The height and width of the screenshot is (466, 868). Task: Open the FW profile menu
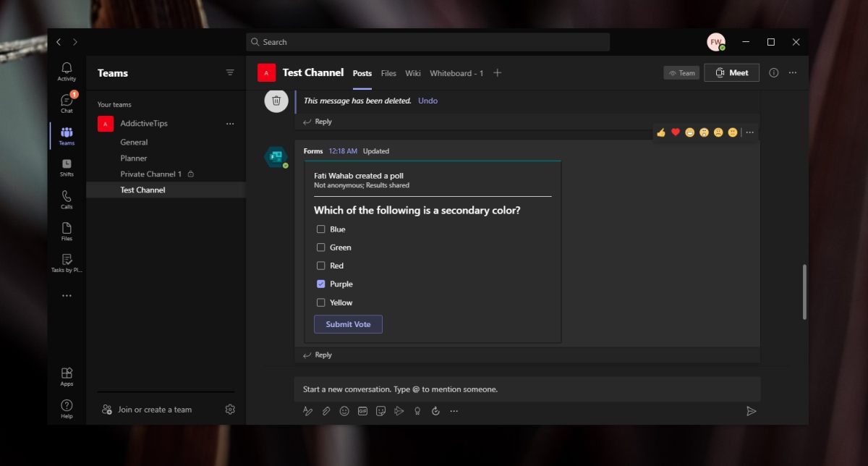point(716,42)
